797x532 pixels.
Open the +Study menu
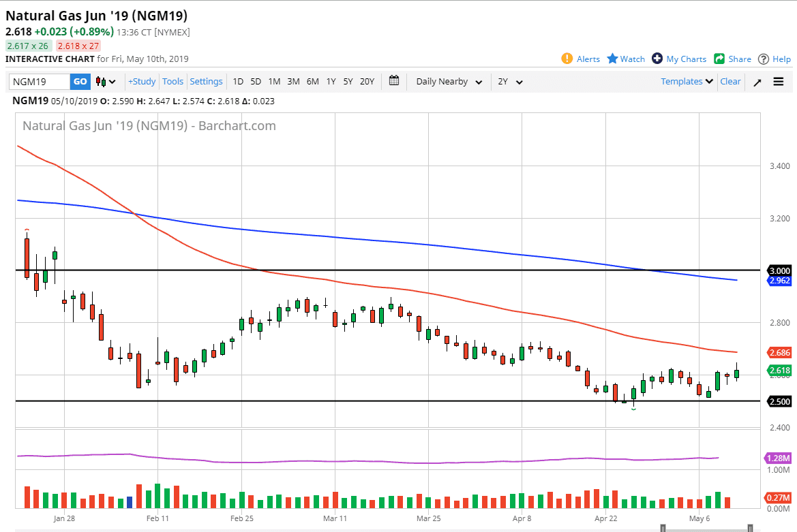[142, 82]
